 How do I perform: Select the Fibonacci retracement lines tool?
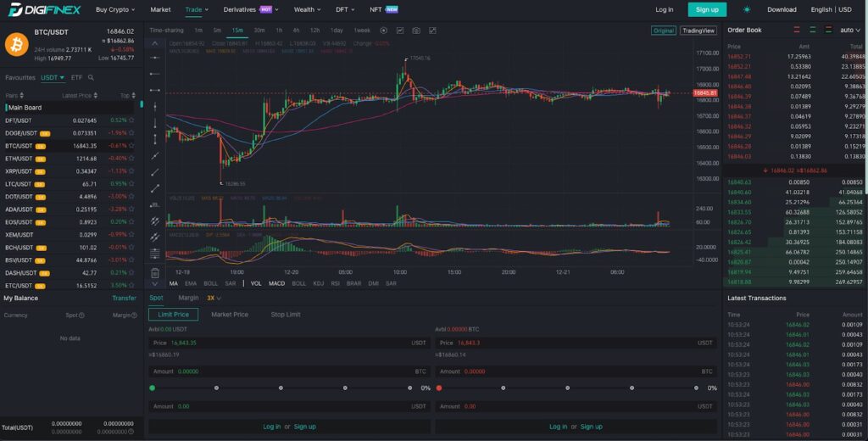pos(155,254)
